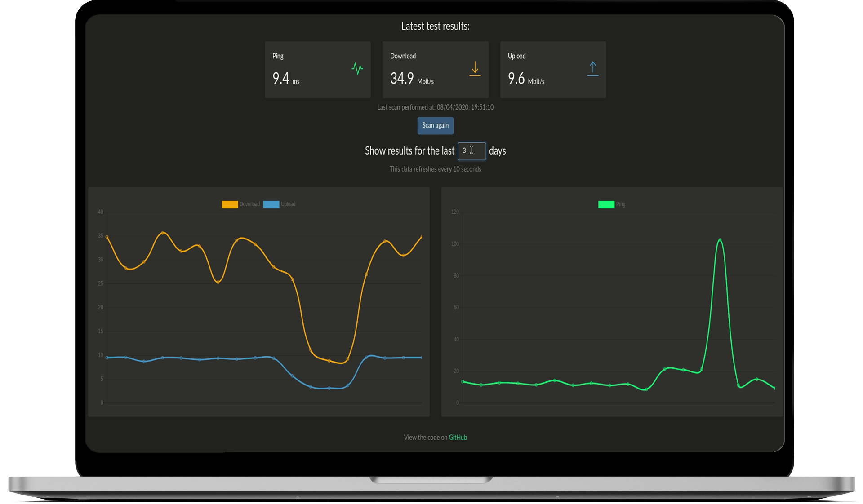Screen dimensions: 863x504
Task: Toggle the Download series legend swatch
Action: tap(230, 204)
